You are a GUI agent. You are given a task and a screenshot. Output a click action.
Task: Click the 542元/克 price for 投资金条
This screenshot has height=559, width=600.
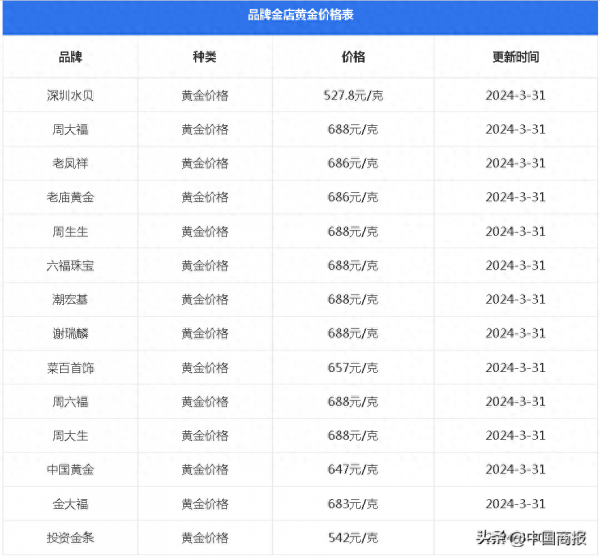[x=353, y=538]
